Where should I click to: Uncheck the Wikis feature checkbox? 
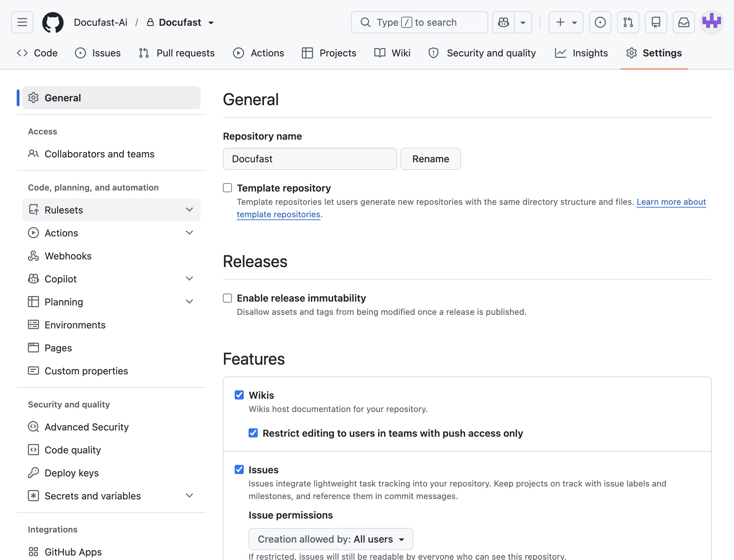[x=239, y=395]
